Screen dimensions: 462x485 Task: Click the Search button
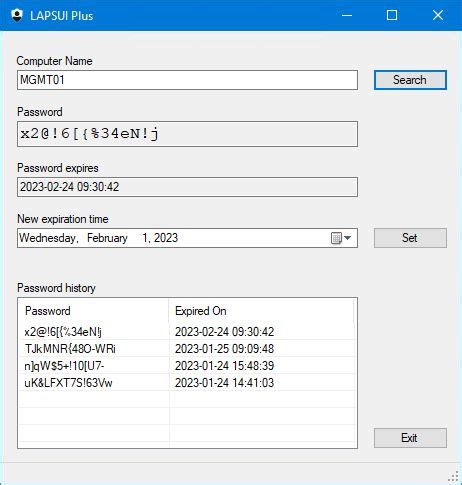pyautogui.click(x=410, y=80)
